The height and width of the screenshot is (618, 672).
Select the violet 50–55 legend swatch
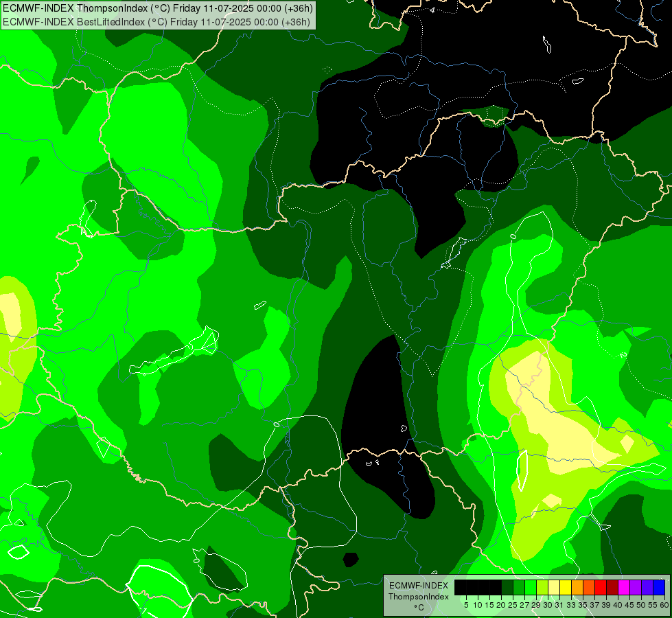(x=647, y=587)
